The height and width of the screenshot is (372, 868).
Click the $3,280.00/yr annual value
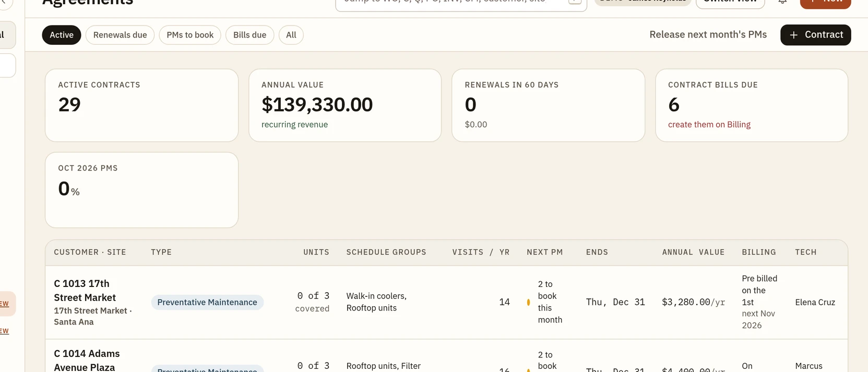click(x=693, y=302)
